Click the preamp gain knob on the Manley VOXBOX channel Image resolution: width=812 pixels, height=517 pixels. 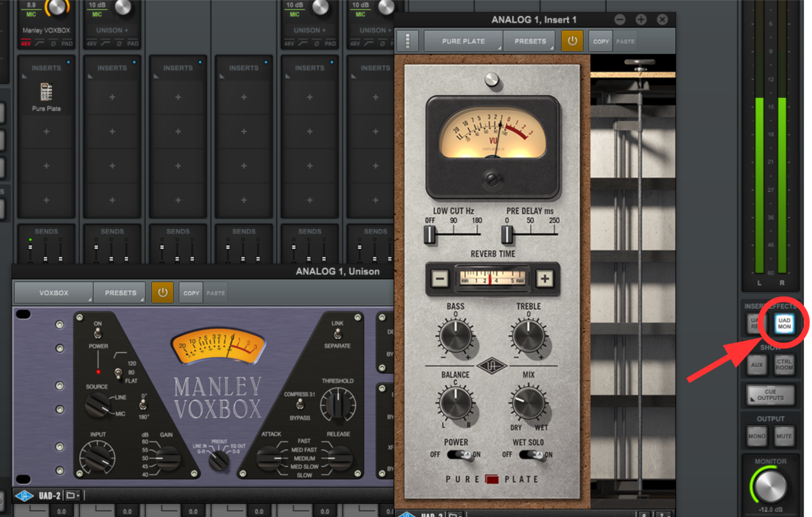[58, 6]
